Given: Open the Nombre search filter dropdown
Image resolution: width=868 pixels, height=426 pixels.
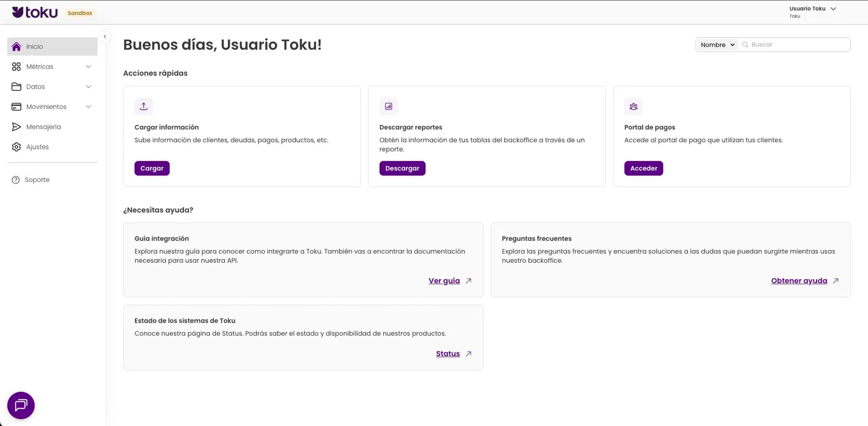Looking at the screenshot, I should coord(717,45).
